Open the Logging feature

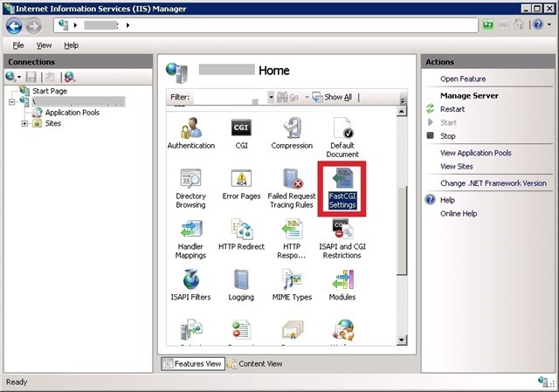click(x=241, y=285)
